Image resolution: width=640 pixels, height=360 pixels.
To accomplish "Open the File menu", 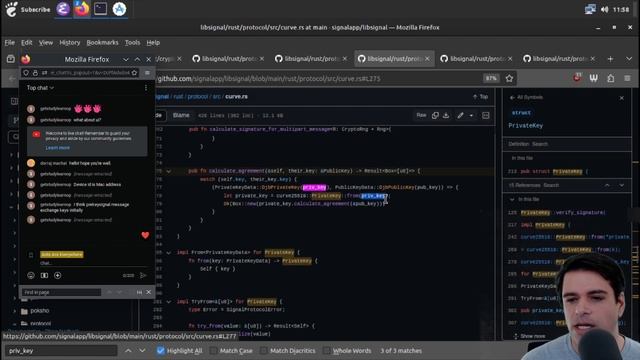I will [x=9, y=42].
